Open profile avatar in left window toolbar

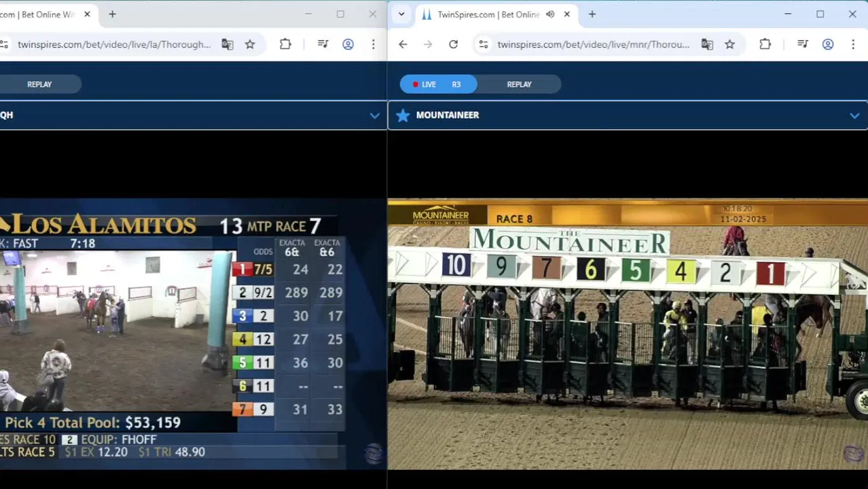point(348,44)
